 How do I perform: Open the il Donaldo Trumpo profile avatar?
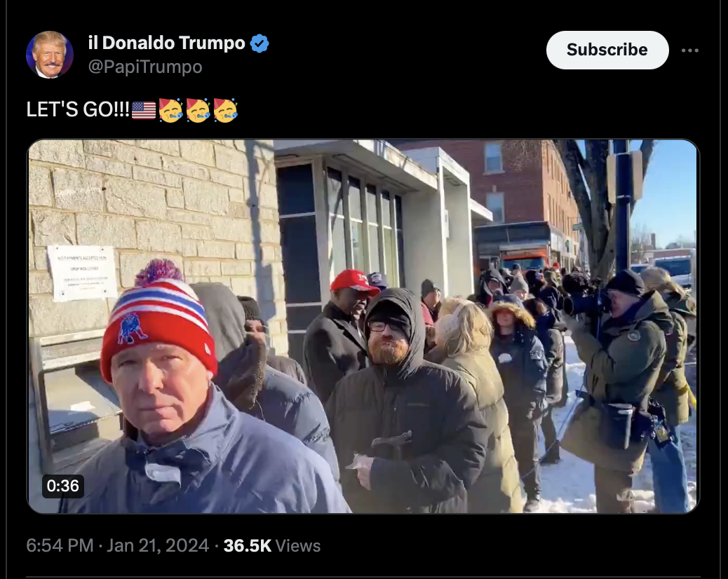tap(50, 55)
